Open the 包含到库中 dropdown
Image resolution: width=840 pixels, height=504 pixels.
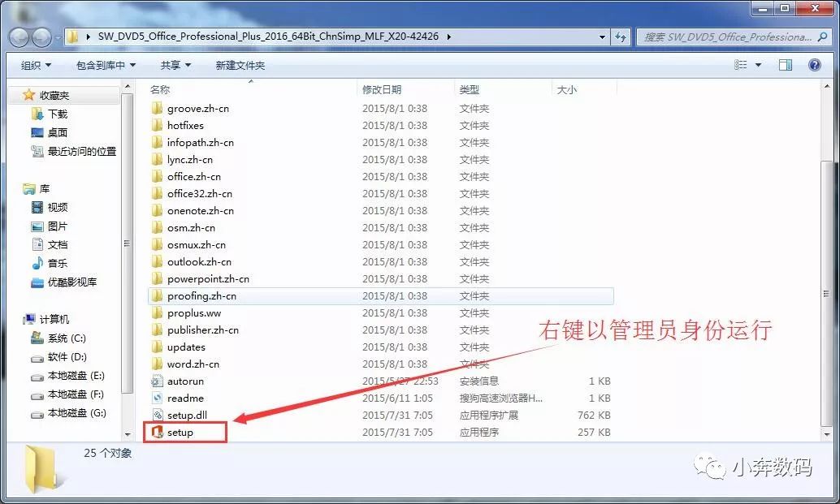pyautogui.click(x=106, y=65)
